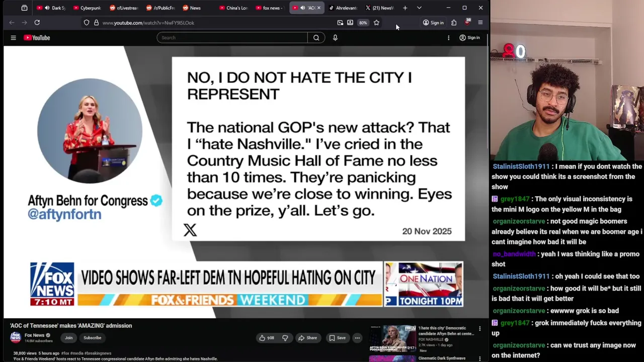The width and height of the screenshot is (644, 362).
Task: Open a new tab with the plus button
Action: click(x=405, y=8)
